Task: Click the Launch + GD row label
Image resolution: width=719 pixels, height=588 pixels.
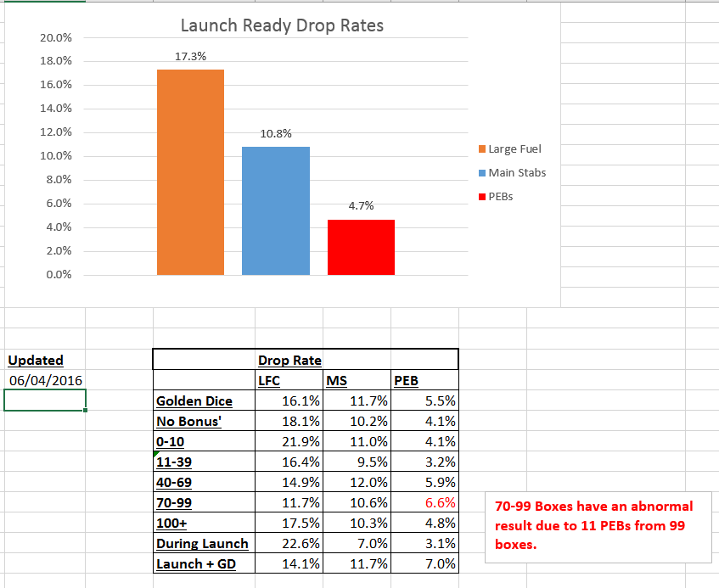Action: coord(194,563)
